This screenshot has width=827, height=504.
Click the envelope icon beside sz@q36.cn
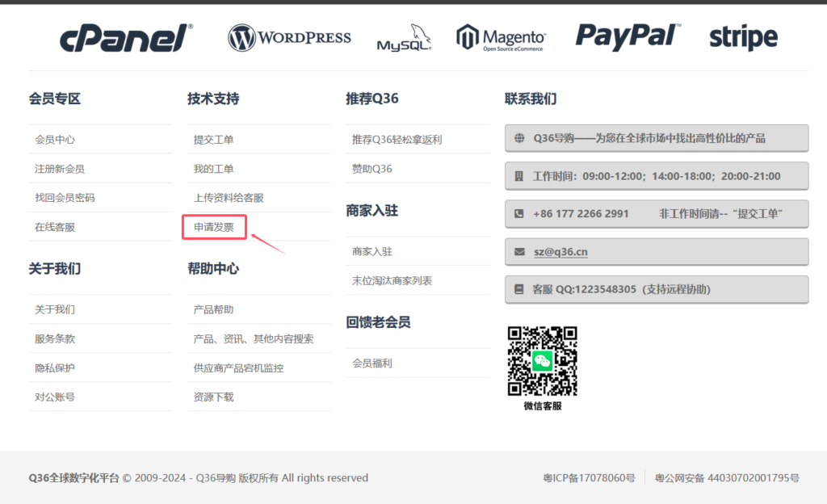(519, 251)
